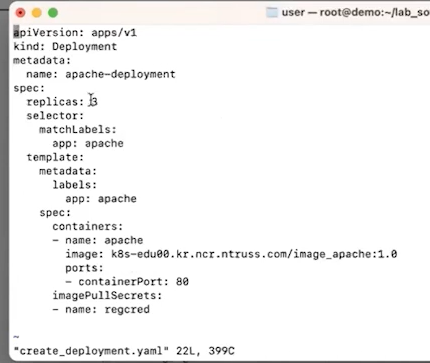Click the first top-level 'metadata:' line

[x=42, y=61]
